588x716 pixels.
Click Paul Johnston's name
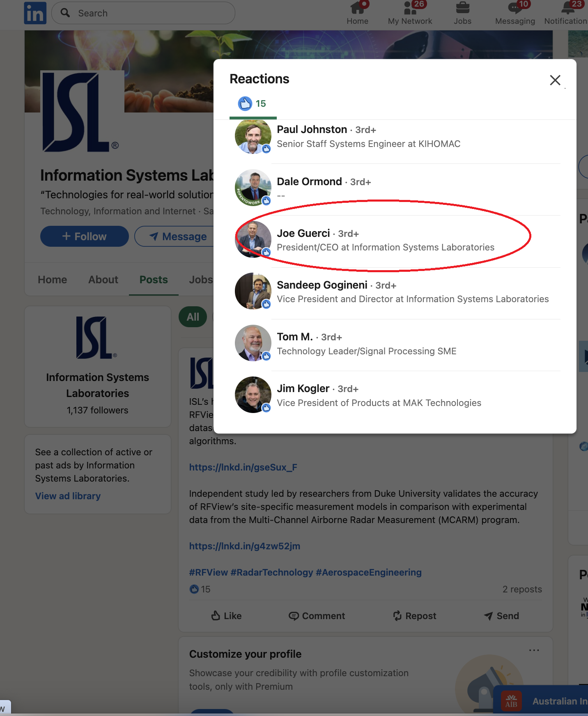tap(312, 130)
